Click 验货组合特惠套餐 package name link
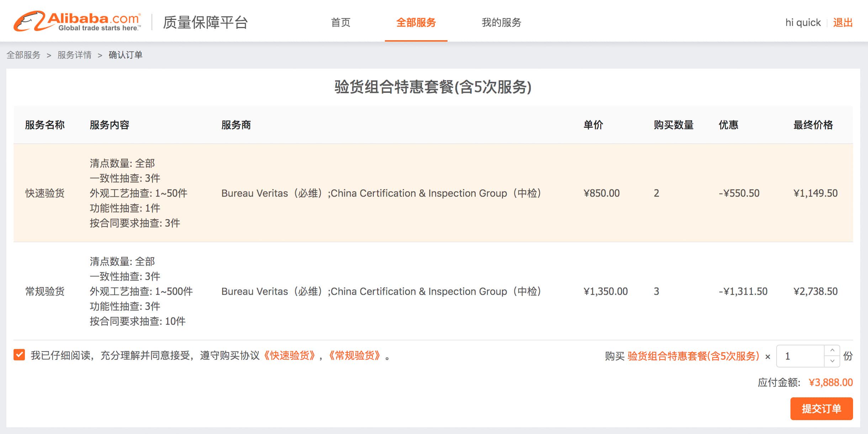 pyautogui.click(x=693, y=356)
